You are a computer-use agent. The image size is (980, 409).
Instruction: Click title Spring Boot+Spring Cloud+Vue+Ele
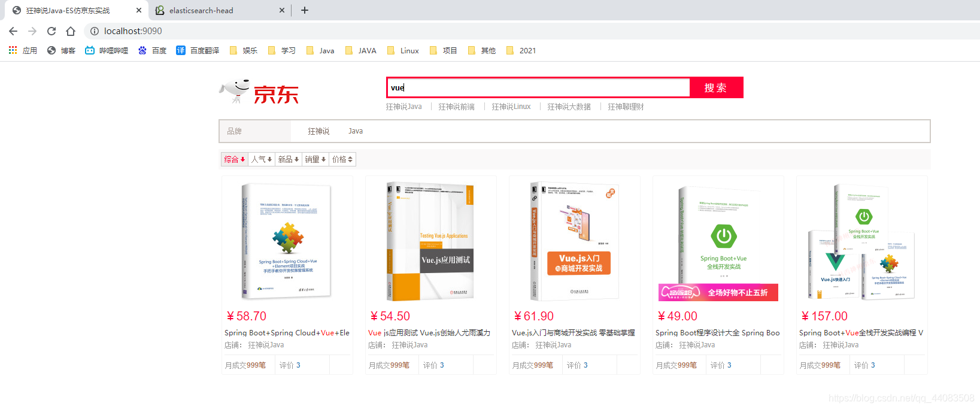click(x=287, y=332)
